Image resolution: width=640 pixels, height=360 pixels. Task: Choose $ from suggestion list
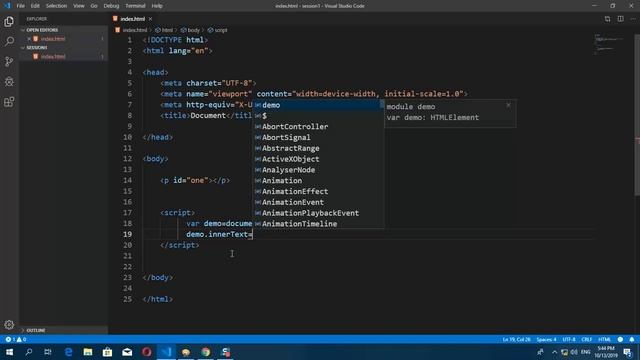(x=318, y=116)
